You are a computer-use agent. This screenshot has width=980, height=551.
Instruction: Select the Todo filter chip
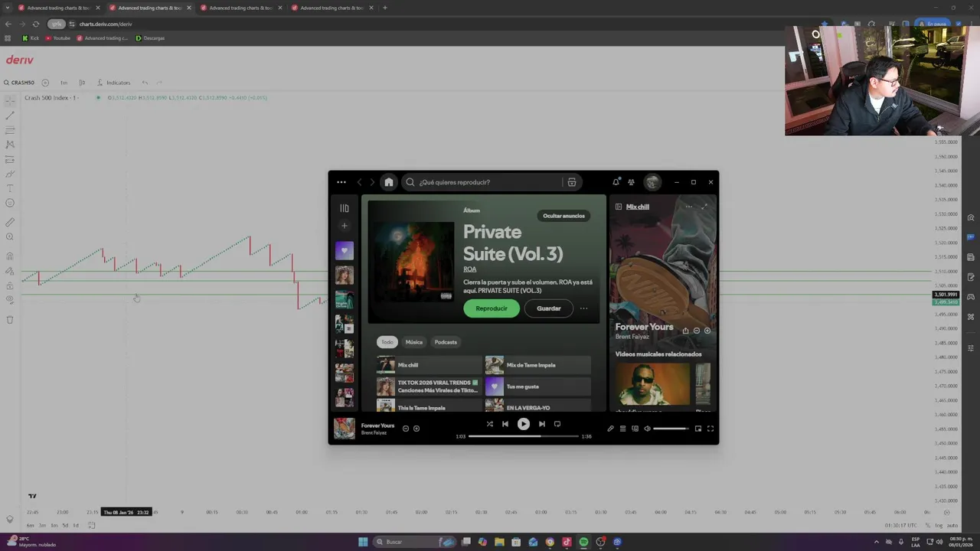387,342
